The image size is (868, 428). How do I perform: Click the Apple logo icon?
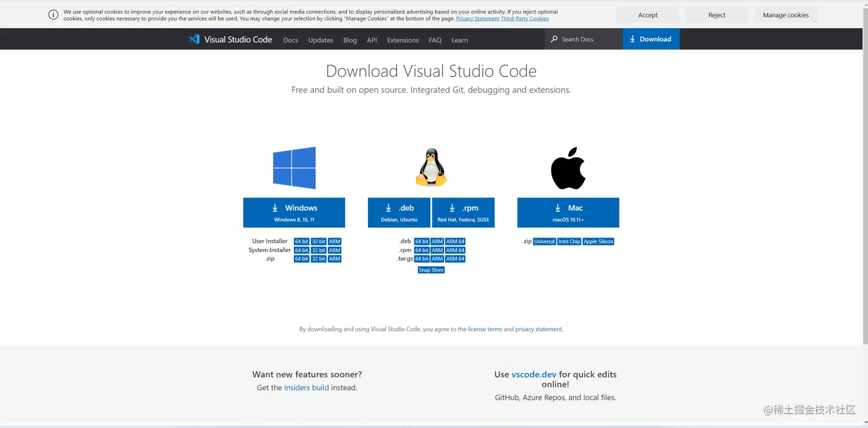click(568, 168)
